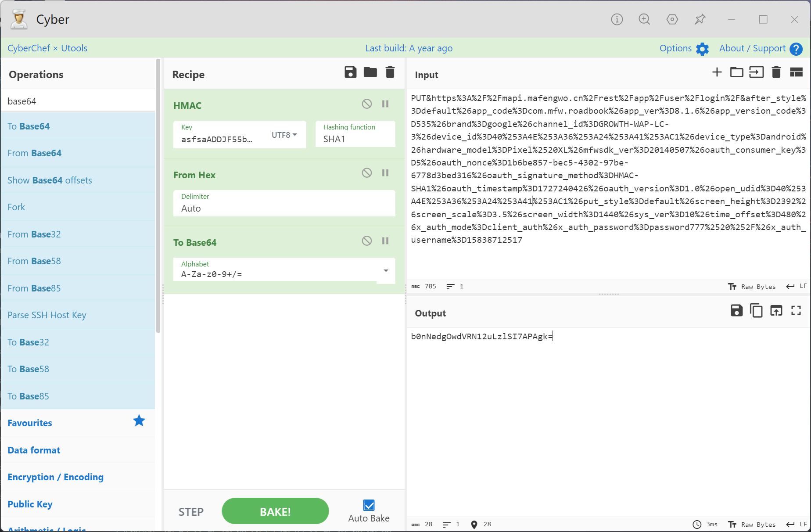
Task: Toggle the Auto Bake checkbox
Action: pyautogui.click(x=369, y=505)
